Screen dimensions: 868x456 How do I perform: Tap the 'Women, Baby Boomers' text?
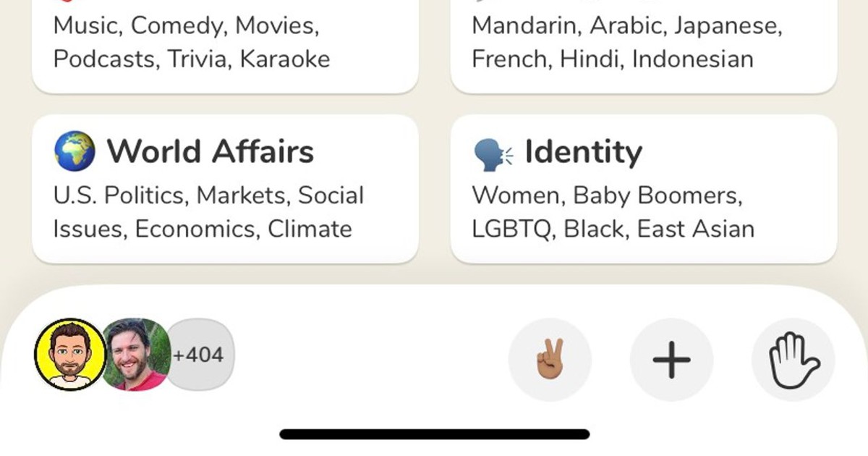coord(606,195)
